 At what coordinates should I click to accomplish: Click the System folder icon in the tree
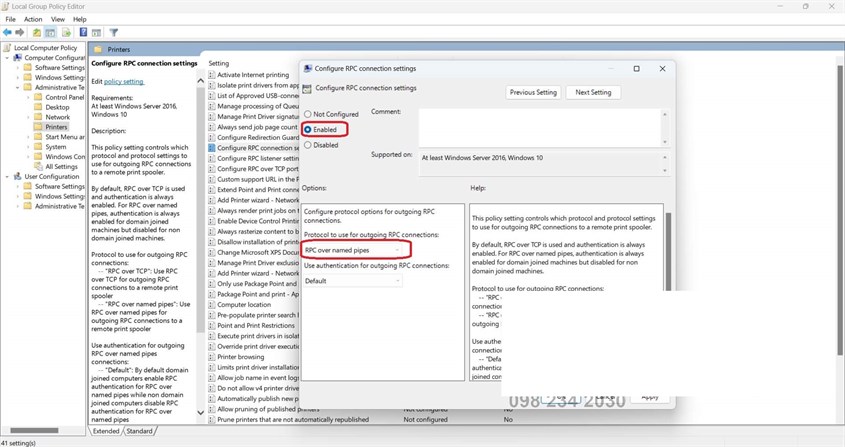pyautogui.click(x=38, y=147)
